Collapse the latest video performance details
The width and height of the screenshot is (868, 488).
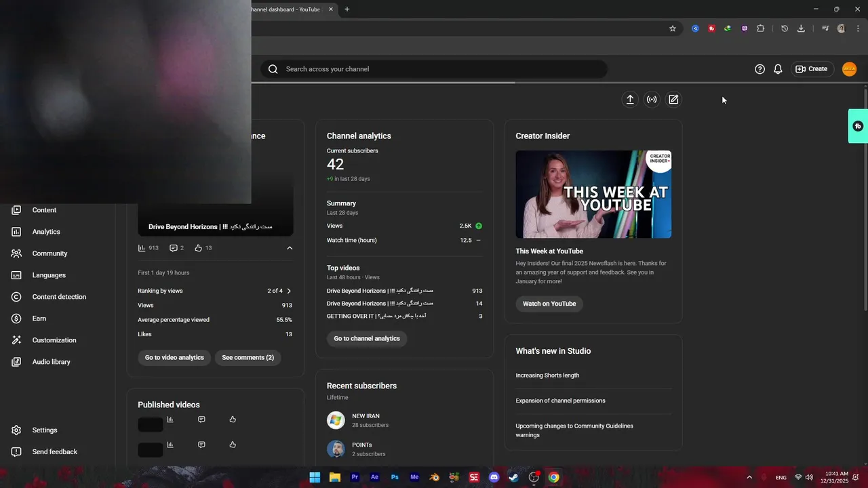[290, 248]
